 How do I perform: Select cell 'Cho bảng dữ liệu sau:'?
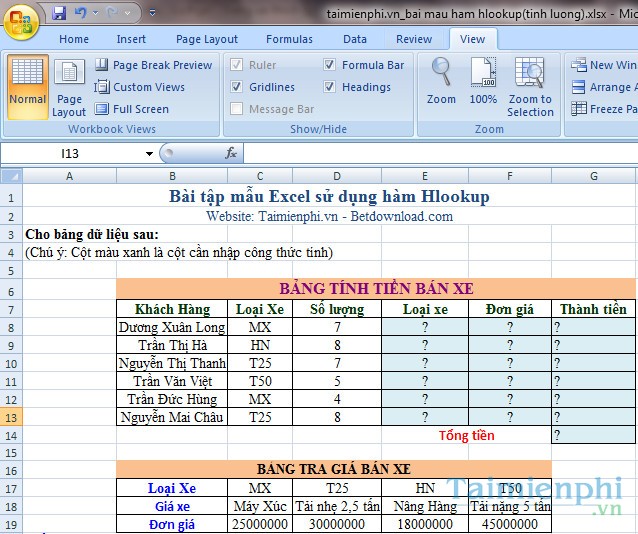coord(92,234)
